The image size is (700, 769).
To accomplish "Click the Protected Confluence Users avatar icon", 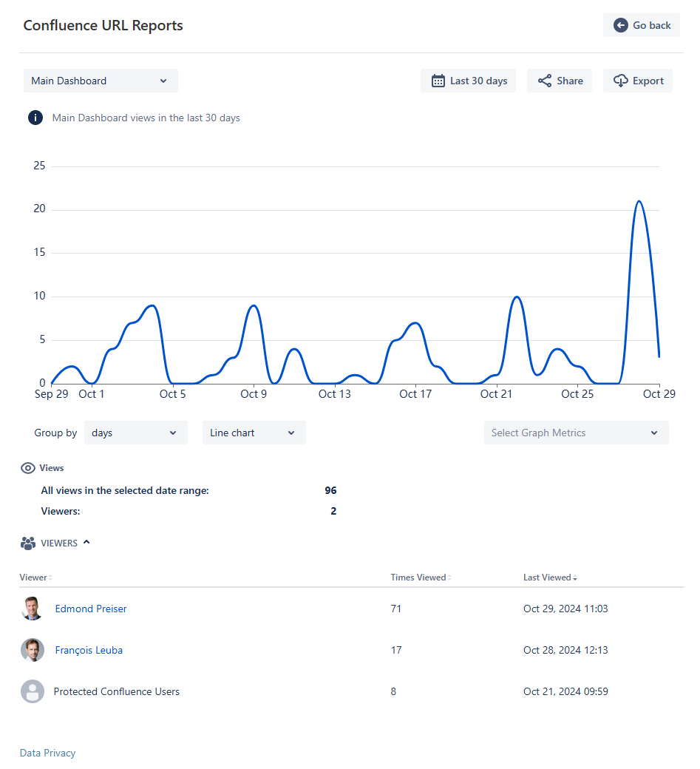I will (33, 691).
